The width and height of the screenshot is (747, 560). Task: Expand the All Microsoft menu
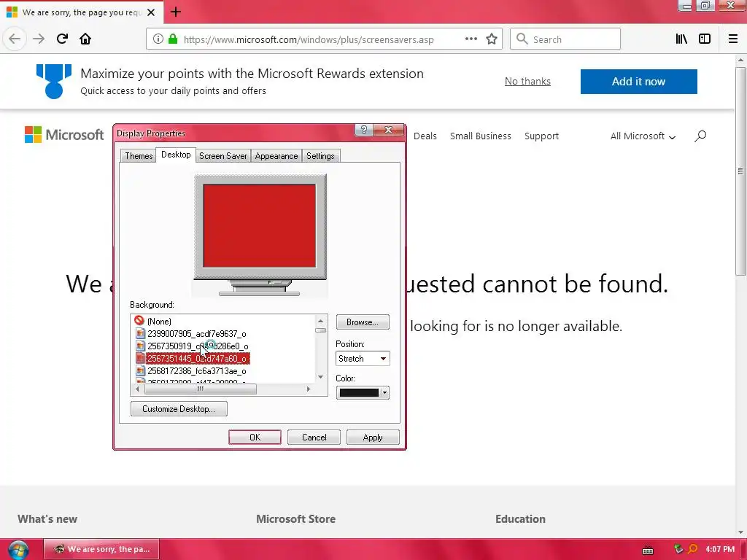pyautogui.click(x=643, y=136)
